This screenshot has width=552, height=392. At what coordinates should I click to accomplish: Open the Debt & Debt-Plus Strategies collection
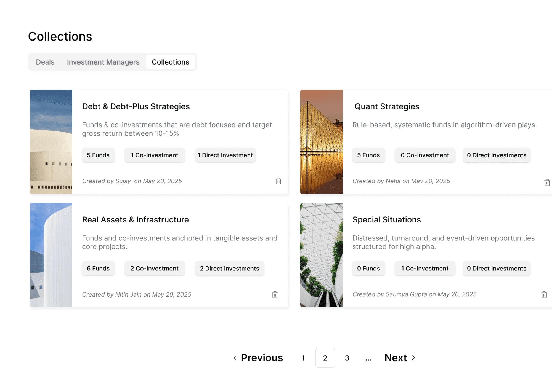tap(136, 106)
